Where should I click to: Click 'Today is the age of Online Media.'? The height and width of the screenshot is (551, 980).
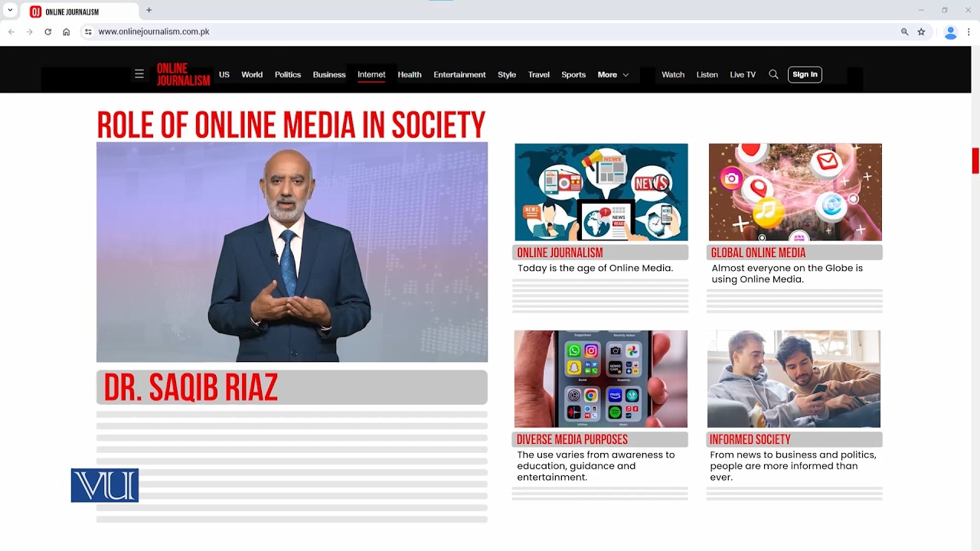pyautogui.click(x=595, y=269)
